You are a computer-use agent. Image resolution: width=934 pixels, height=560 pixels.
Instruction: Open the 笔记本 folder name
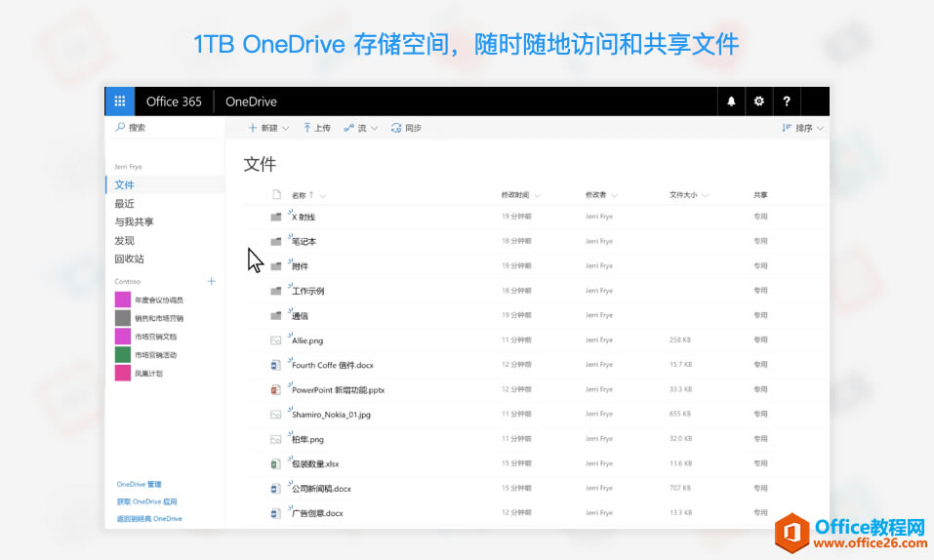[x=304, y=242]
